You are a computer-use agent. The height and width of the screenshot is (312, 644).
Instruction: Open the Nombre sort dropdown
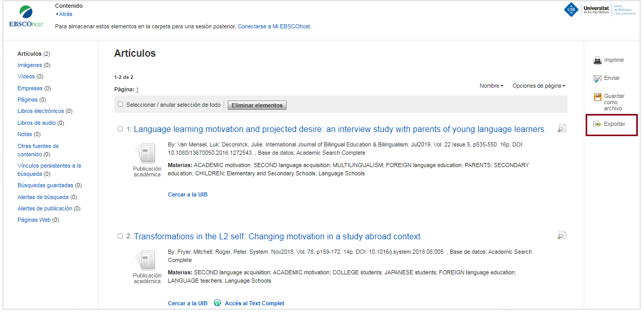click(x=491, y=86)
